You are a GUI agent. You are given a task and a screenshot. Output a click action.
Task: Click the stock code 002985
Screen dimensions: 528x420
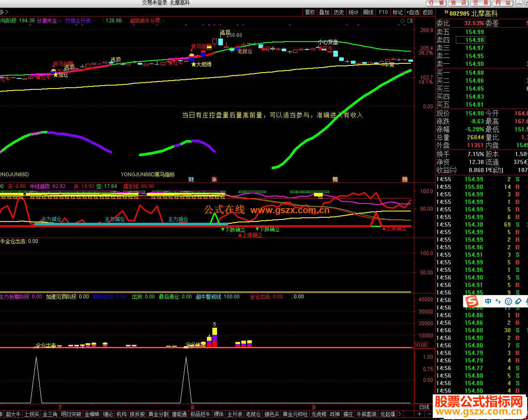click(x=459, y=13)
